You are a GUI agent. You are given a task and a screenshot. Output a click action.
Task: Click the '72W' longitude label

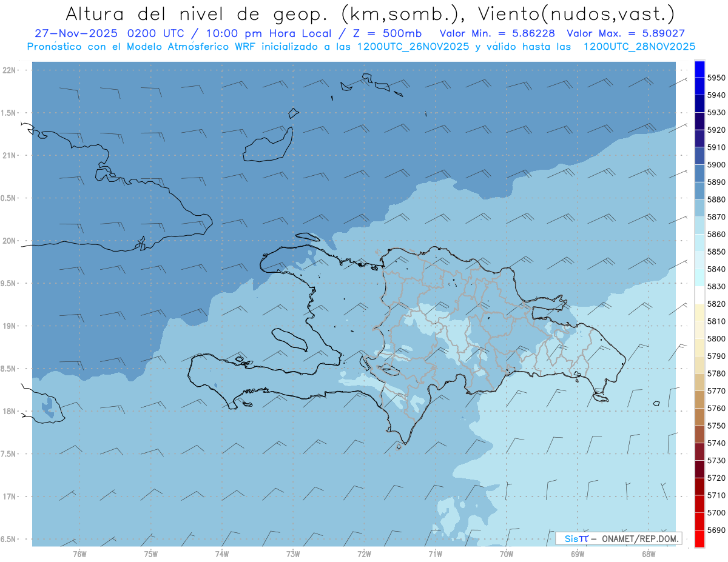[364, 554]
